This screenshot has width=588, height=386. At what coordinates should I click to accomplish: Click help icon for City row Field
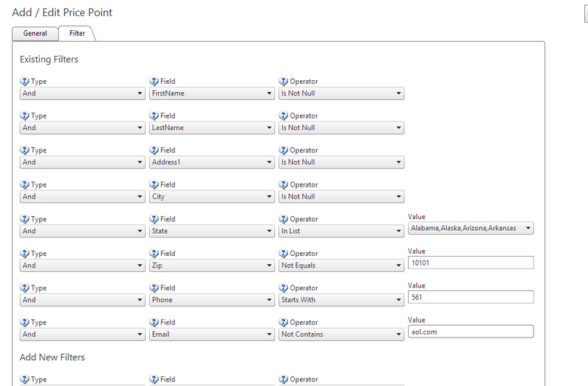point(154,185)
